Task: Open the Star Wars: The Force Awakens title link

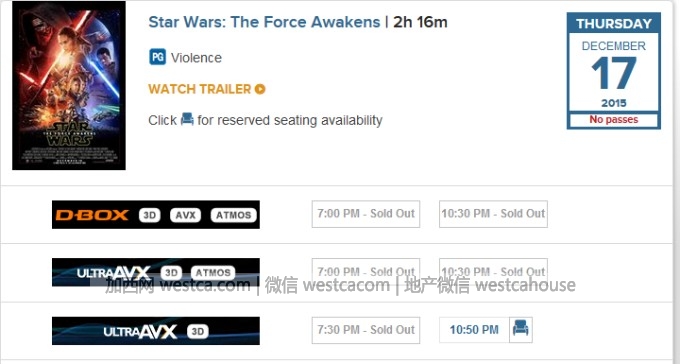Action: [x=264, y=22]
